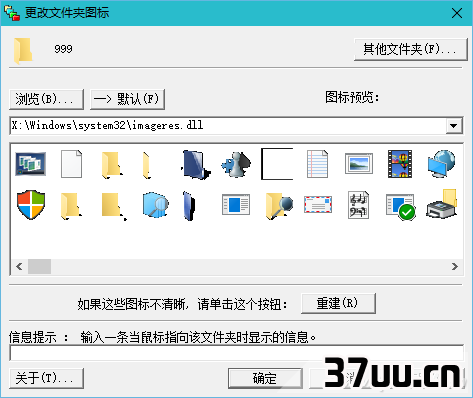Pick the narrow half-open yellow folder icon
The height and width of the screenshot is (398, 473).
[x=146, y=165]
